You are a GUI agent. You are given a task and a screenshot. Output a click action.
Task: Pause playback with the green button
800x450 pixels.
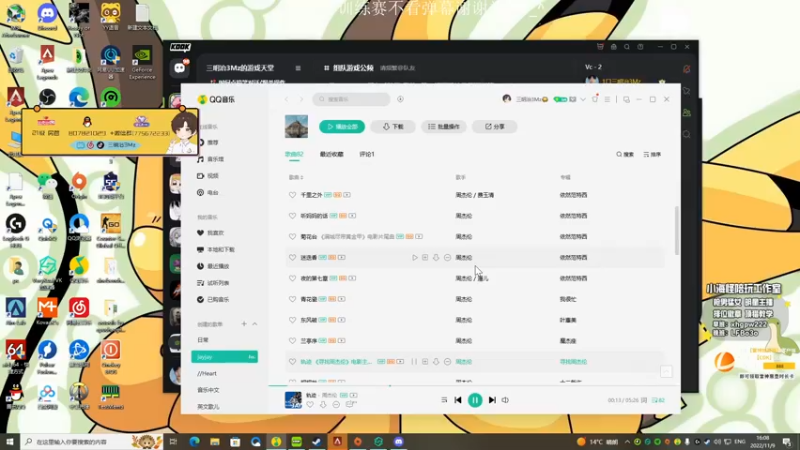click(475, 401)
